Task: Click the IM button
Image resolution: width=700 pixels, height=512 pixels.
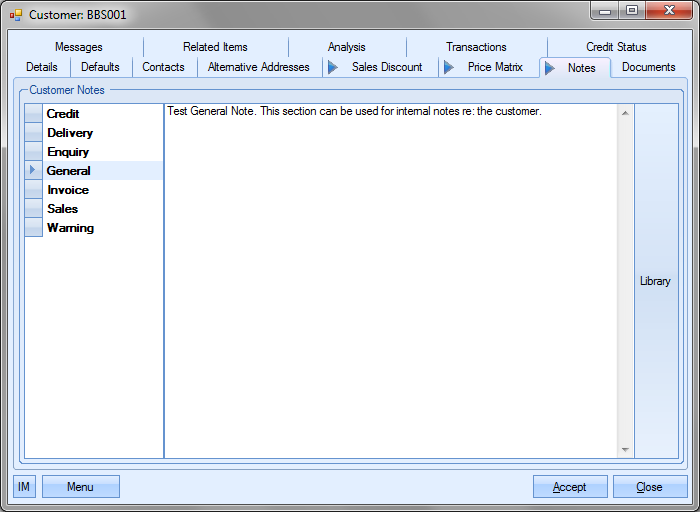Action: point(25,487)
